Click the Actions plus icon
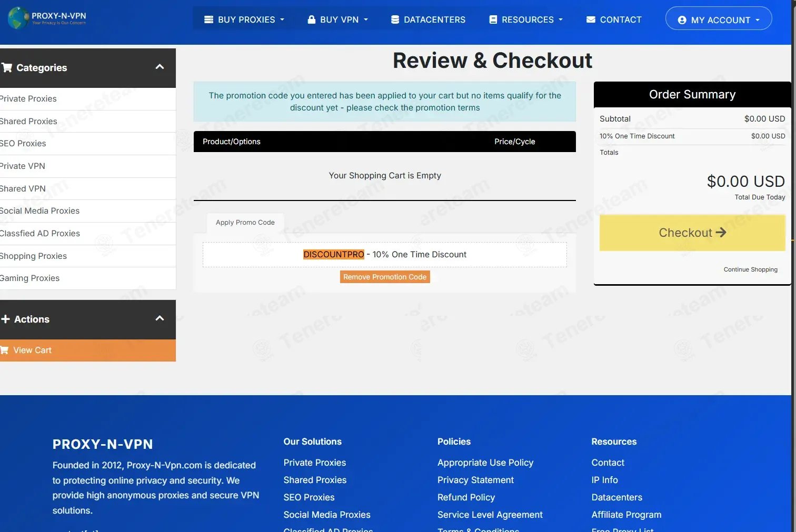Image resolution: width=796 pixels, height=532 pixels. 5,319
